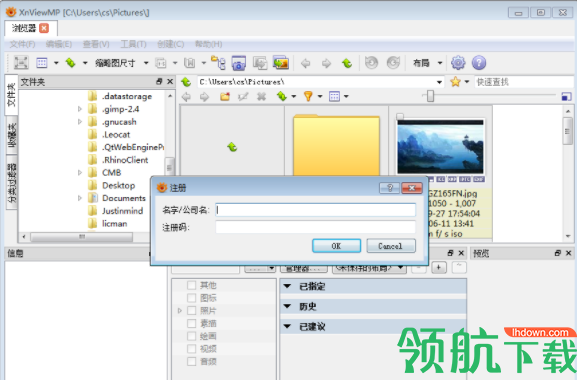Viewport: 577px width, 380px height.
Task: Click the green up arrow beside address bar
Action: pos(186,82)
